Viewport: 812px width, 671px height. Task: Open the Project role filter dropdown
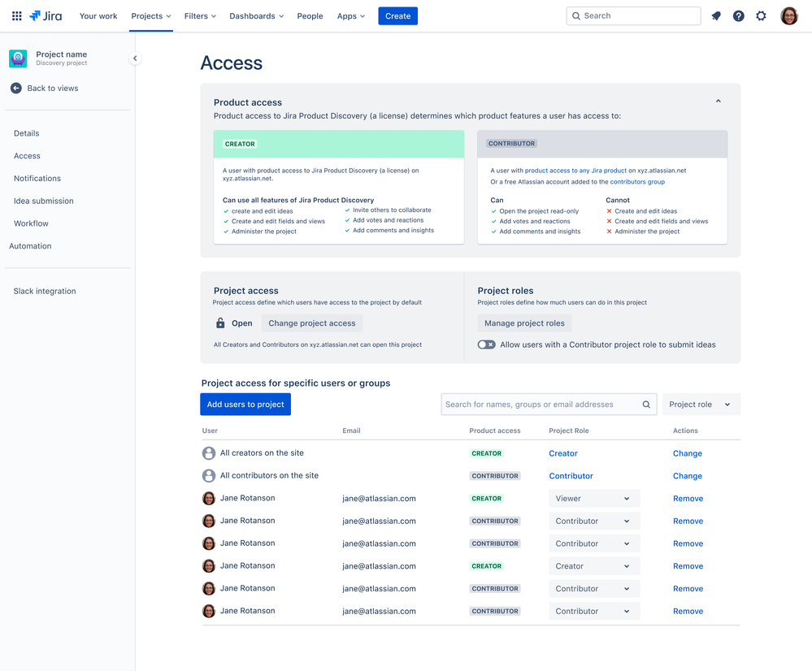(701, 405)
